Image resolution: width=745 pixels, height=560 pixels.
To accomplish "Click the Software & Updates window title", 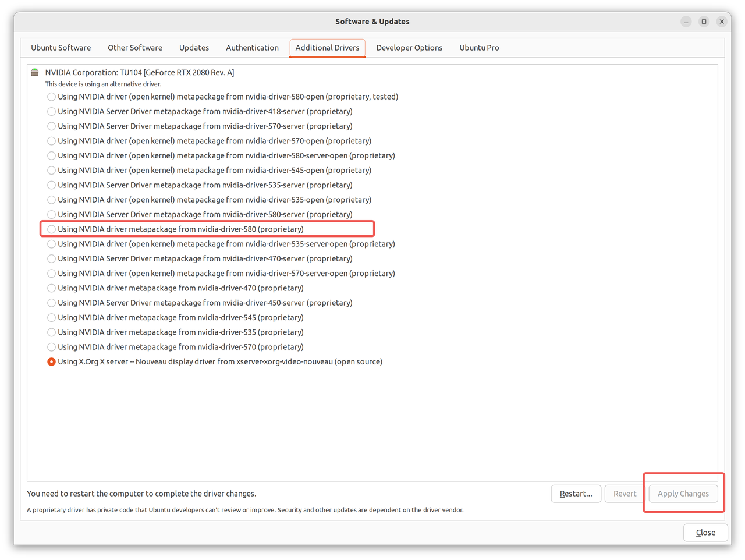I will point(372,22).
